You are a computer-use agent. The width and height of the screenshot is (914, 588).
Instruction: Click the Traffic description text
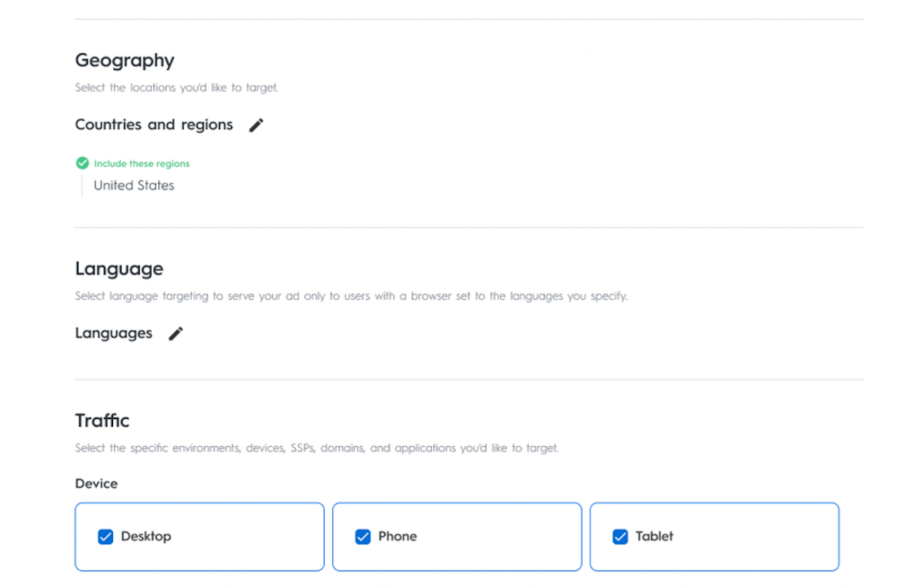[316, 448]
